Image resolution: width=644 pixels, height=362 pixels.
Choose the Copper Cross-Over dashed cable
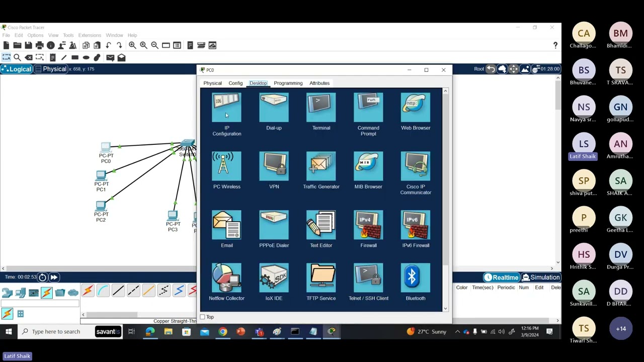[x=133, y=291]
